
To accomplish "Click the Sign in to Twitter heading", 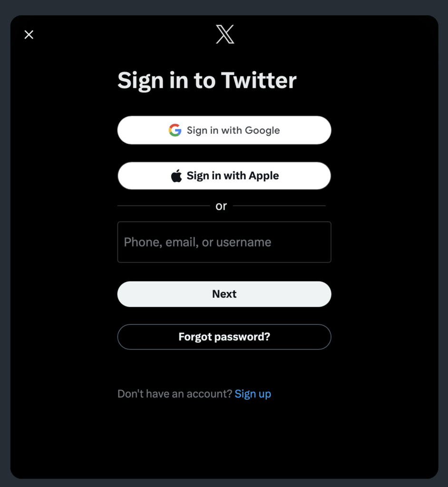I will tap(207, 80).
